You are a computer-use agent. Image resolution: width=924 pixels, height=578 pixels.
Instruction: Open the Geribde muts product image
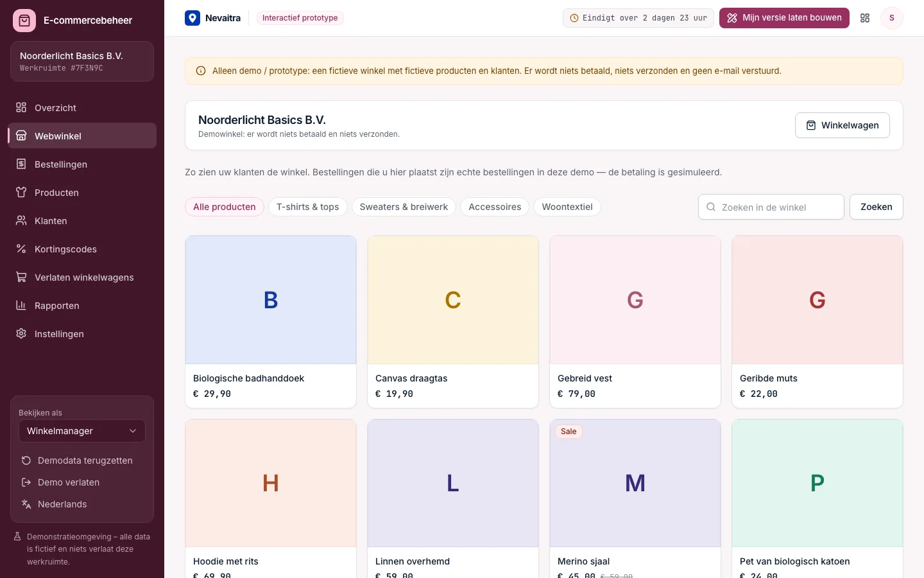click(x=817, y=300)
